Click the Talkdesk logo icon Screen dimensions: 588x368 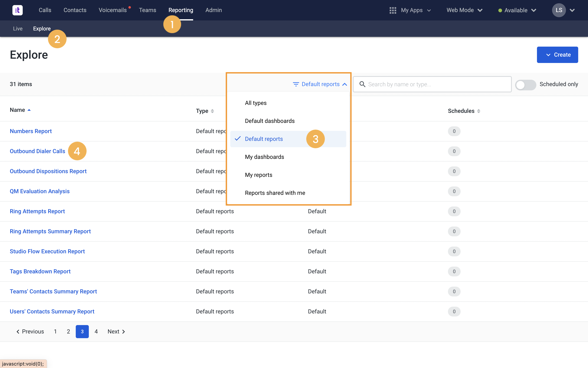tap(18, 10)
